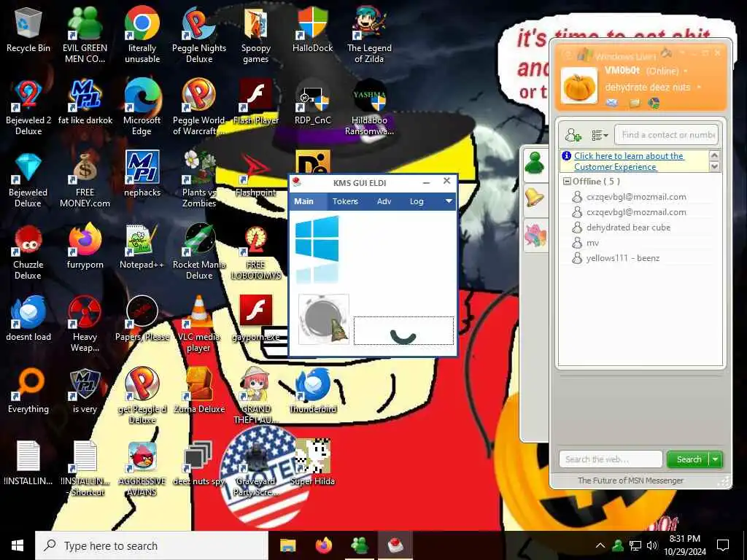Open 'doesnt load' Thunderbird shortcut
Image resolution: width=747 pixels, height=560 pixels.
tap(28, 318)
